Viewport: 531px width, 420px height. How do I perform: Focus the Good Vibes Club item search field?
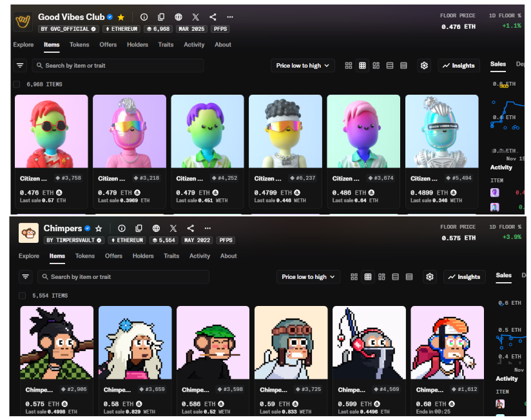pos(118,65)
